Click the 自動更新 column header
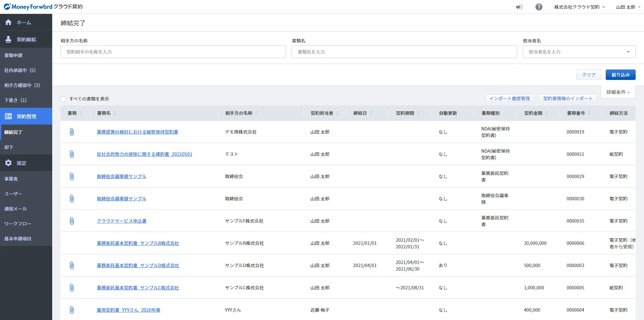 448,113
